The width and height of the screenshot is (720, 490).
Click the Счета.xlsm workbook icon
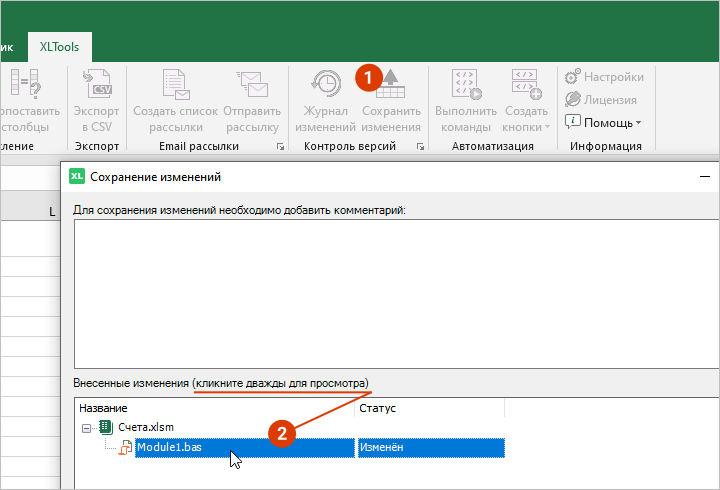tap(106, 427)
